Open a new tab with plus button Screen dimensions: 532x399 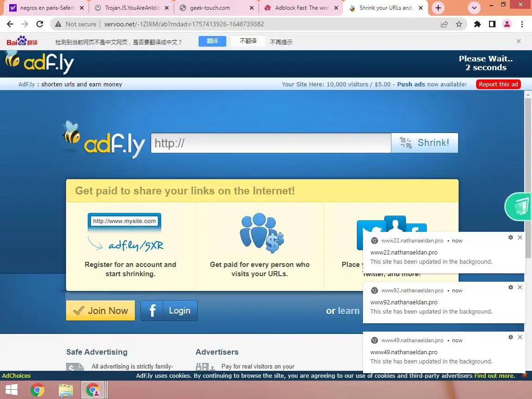[438, 8]
